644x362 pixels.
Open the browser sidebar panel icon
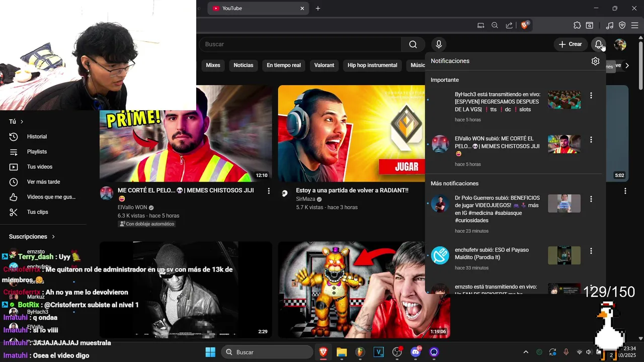(590, 25)
